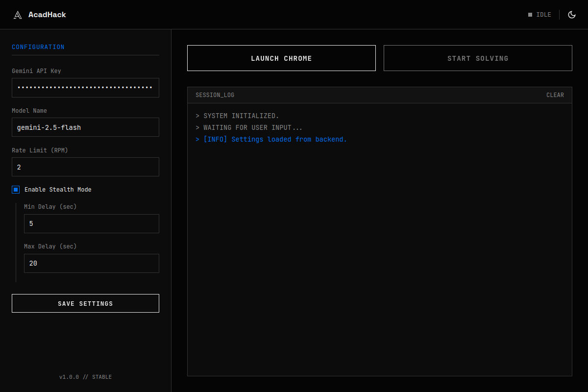Click the AcadHack triangle logo icon
This screenshot has height=392, width=588.
click(18, 14)
